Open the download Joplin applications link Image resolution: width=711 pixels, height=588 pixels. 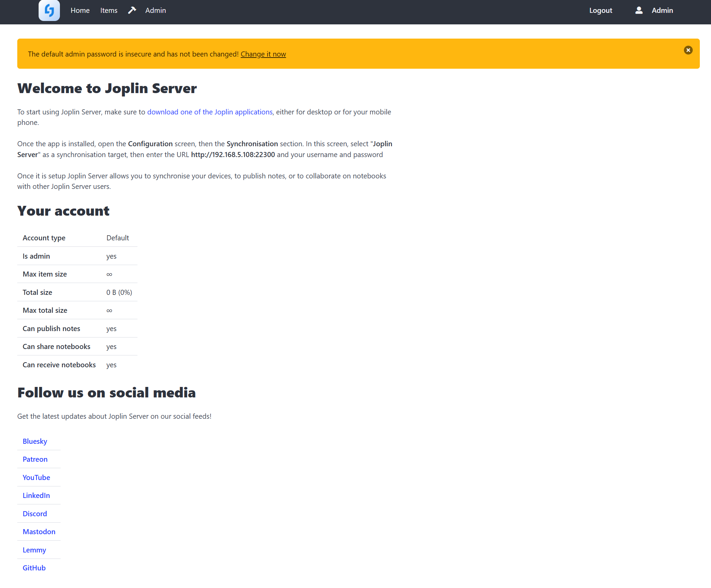[x=210, y=112]
